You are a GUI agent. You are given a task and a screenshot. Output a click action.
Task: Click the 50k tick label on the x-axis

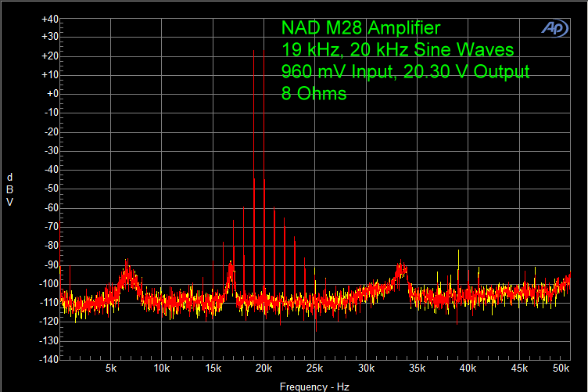click(560, 368)
